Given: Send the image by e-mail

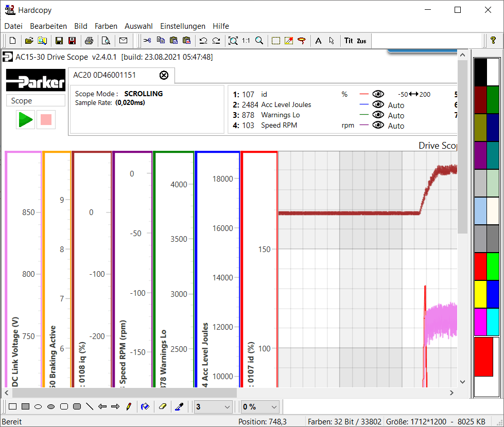Looking at the screenshot, I should click(123, 41).
